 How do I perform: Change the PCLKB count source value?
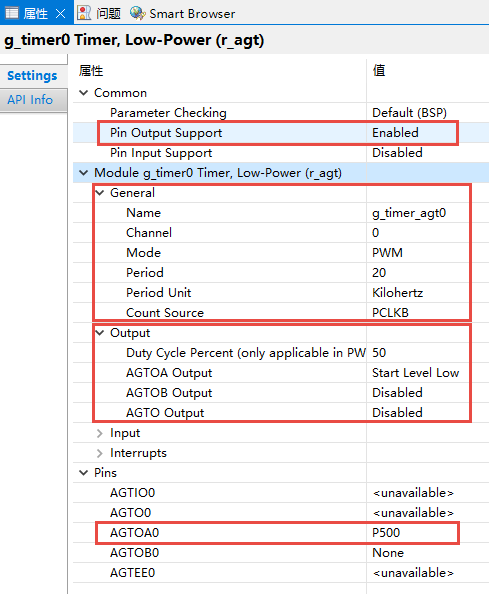390,313
